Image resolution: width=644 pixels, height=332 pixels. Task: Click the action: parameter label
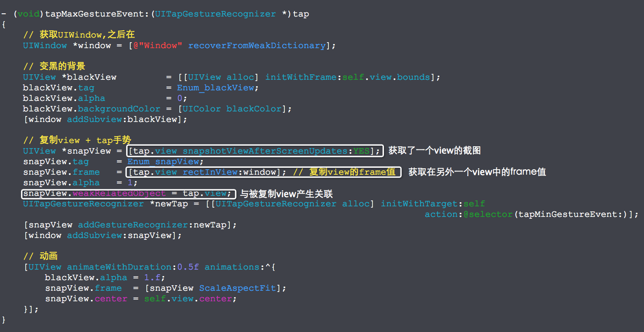tap(444, 214)
